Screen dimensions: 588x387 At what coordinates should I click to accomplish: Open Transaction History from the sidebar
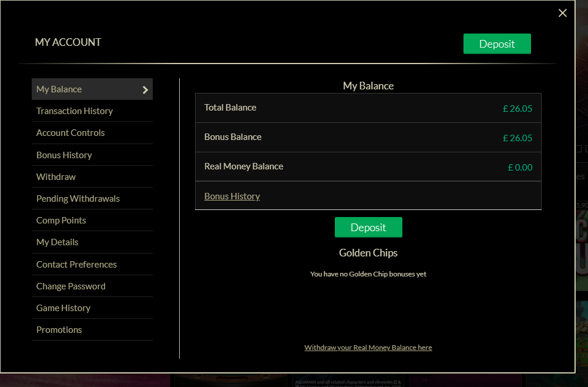[x=75, y=111]
